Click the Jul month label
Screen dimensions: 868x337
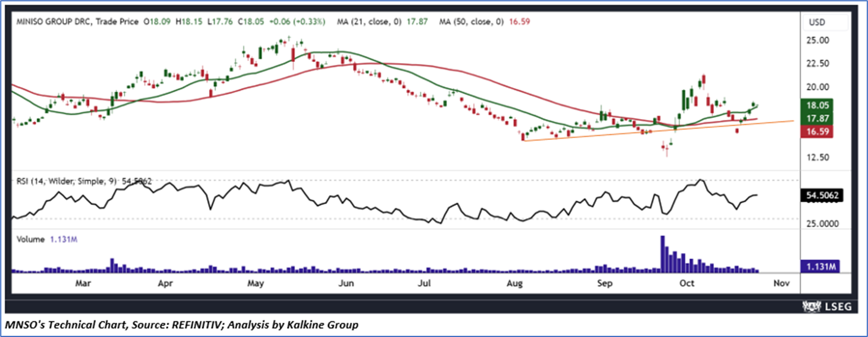(424, 283)
